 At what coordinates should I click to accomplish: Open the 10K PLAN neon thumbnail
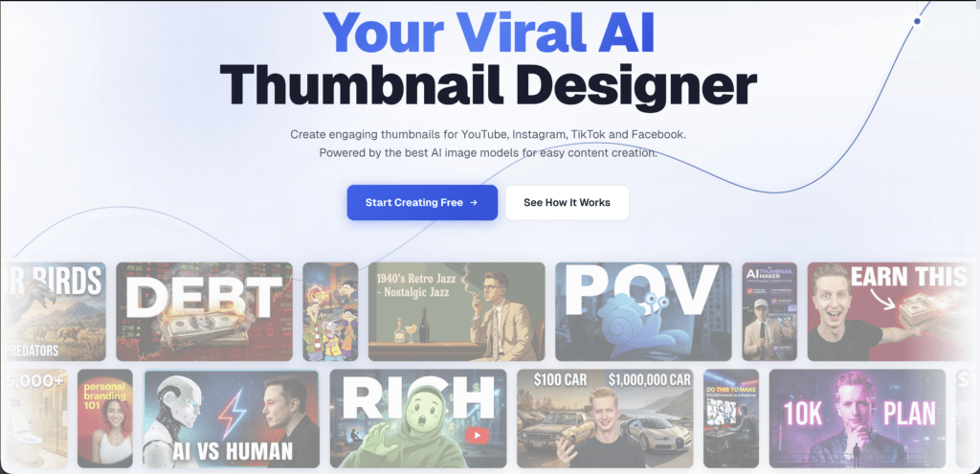pos(857,418)
